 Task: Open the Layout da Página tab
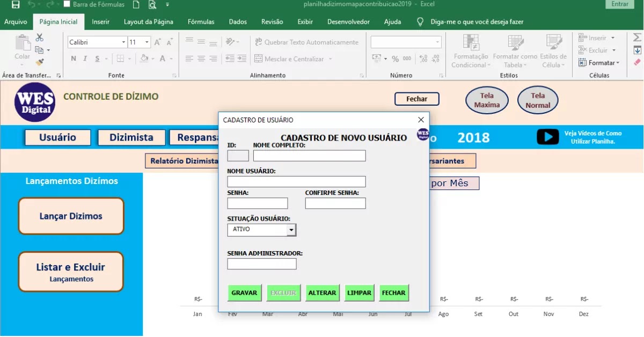coord(148,22)
